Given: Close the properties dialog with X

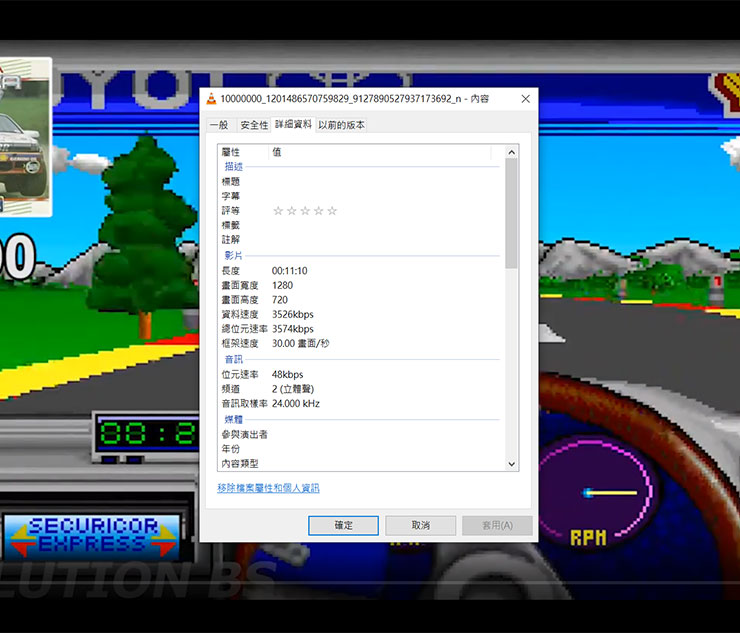Looking at the screenshot, I should [x=525, y=98].
